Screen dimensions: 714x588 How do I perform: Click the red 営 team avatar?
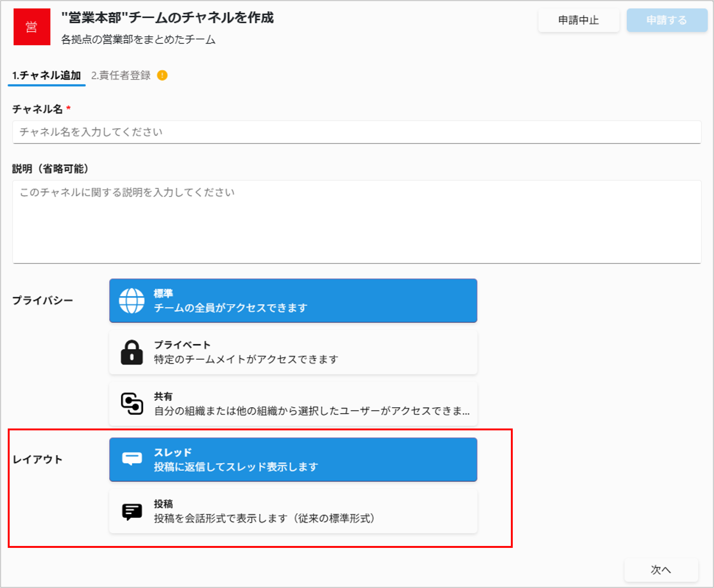coord(32,27)
